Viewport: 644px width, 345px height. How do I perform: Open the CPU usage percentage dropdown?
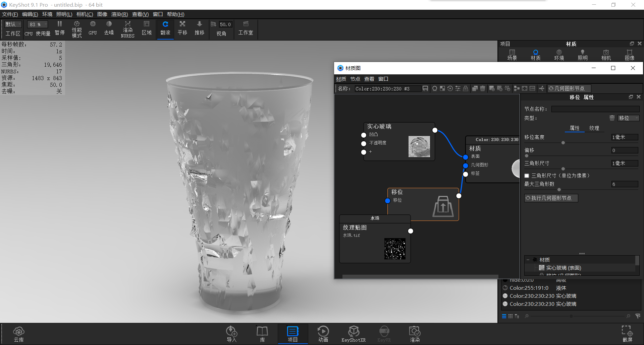(37, 24)
